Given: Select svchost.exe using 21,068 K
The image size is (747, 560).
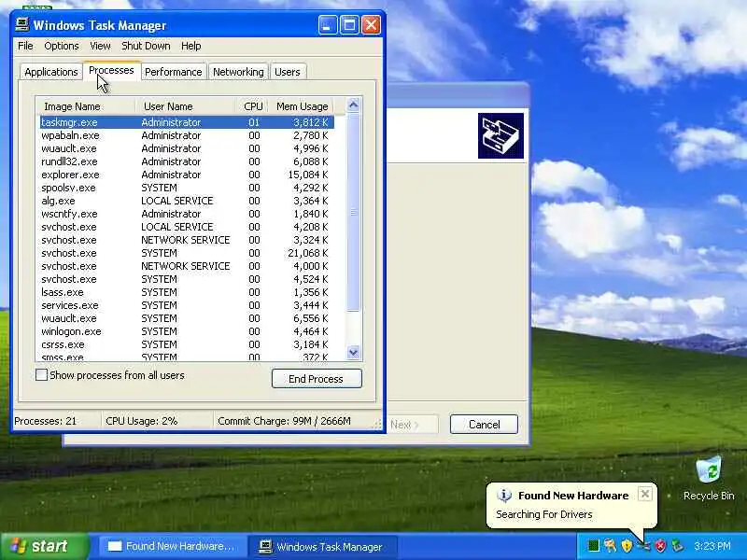Looking at the screenshot, I should click(187, 253).
